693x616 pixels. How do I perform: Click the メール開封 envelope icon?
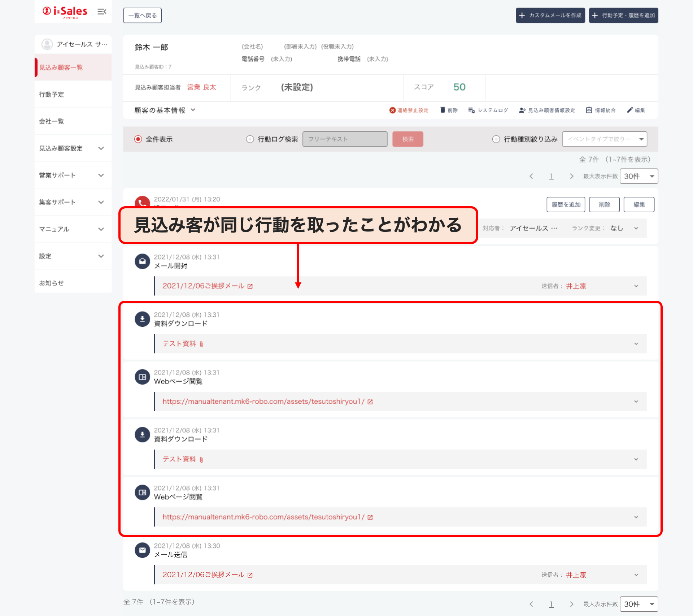142,261
